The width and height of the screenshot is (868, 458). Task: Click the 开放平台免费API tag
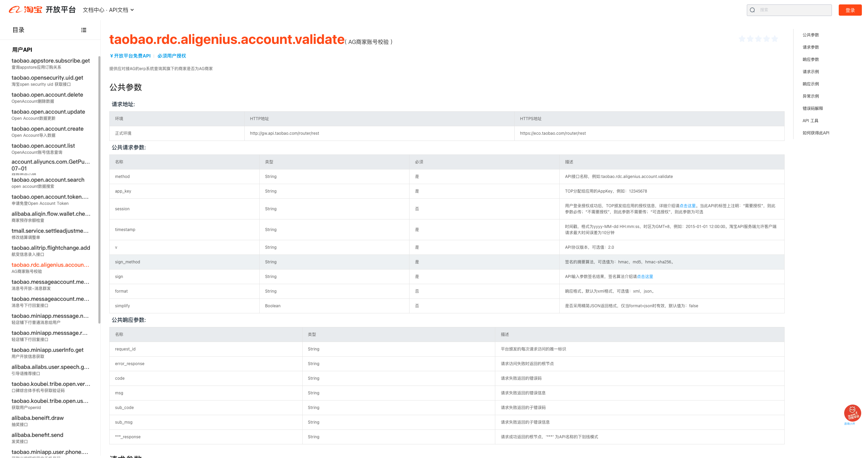[x=130, y=56]
